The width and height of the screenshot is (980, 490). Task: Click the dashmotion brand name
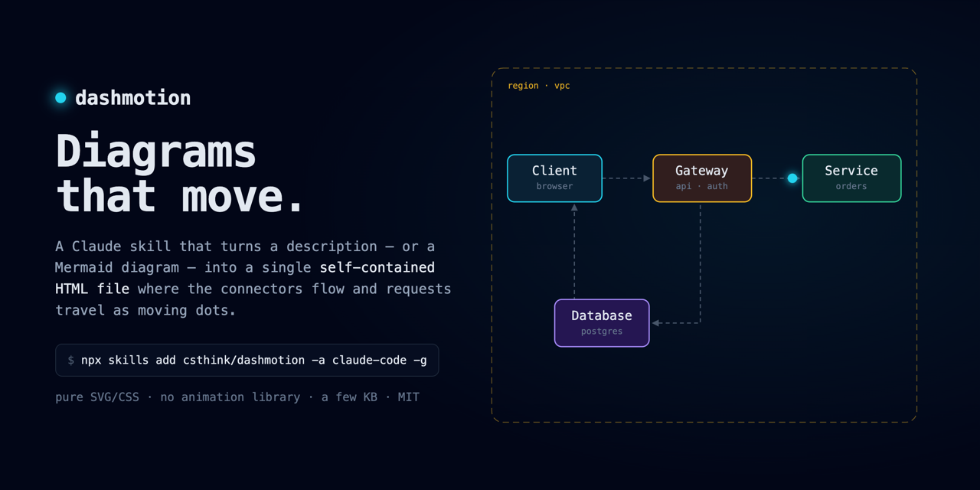(133, 98)
